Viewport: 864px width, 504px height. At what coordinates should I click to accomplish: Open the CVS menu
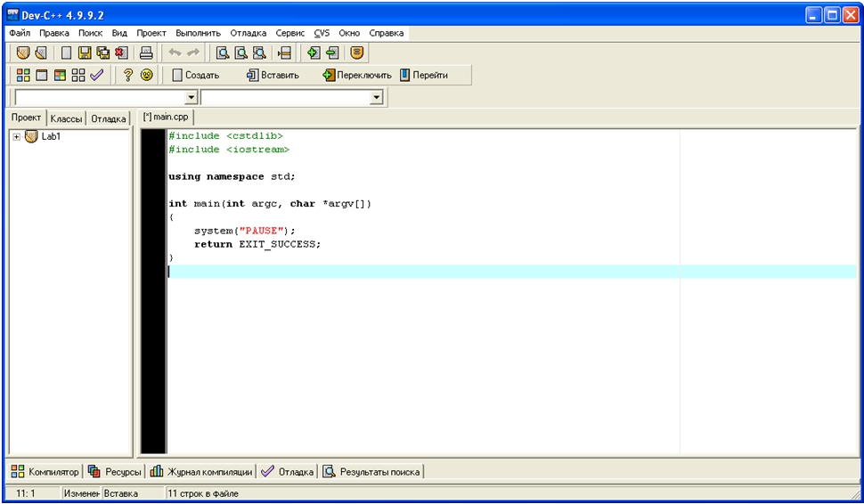click(x=322, y=33)
